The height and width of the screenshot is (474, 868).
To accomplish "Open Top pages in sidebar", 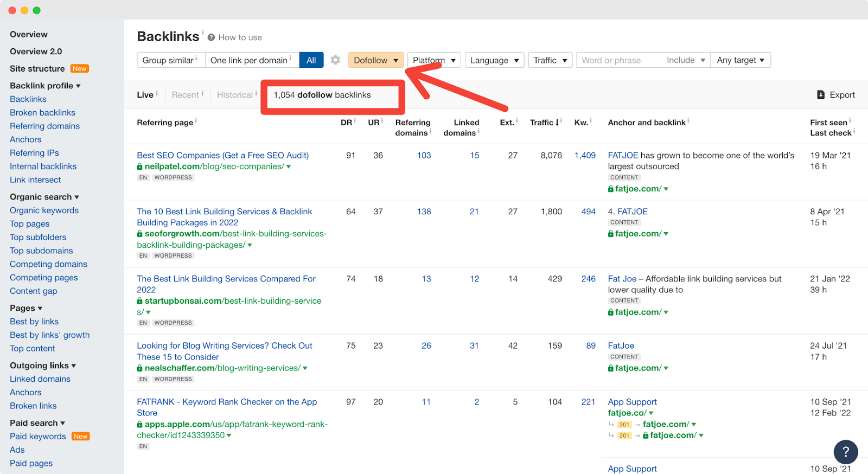I will 29,224.
